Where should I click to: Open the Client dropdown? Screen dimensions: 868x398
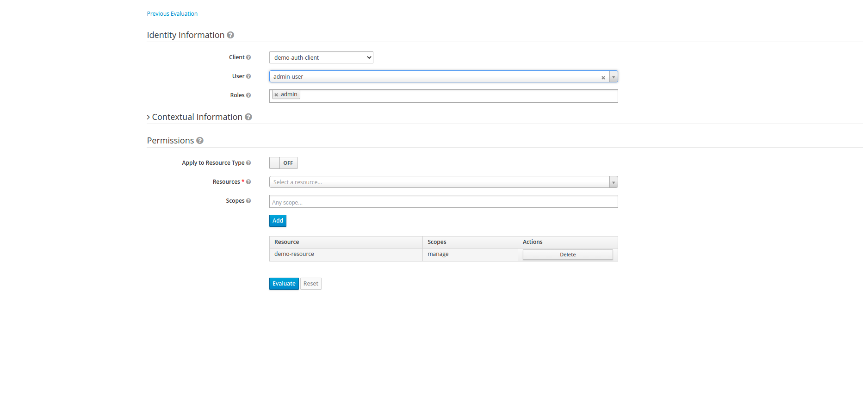pyautogui.click(x=321, y=57)
